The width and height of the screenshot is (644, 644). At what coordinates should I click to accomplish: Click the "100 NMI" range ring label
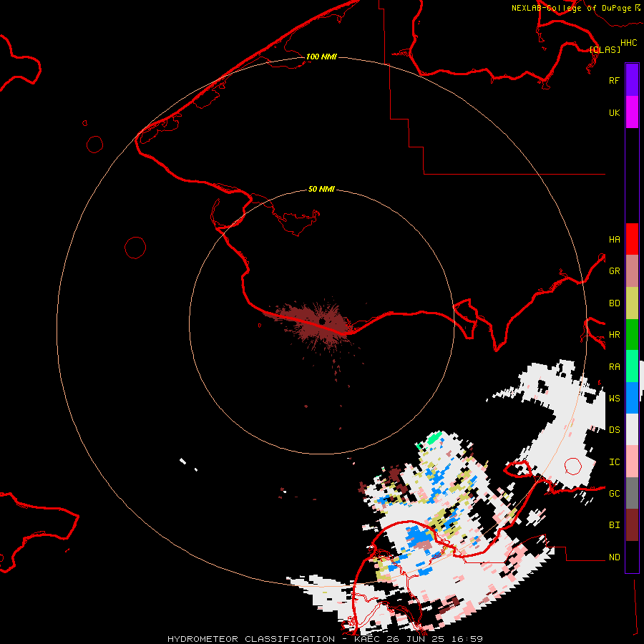tap(321, 57)
